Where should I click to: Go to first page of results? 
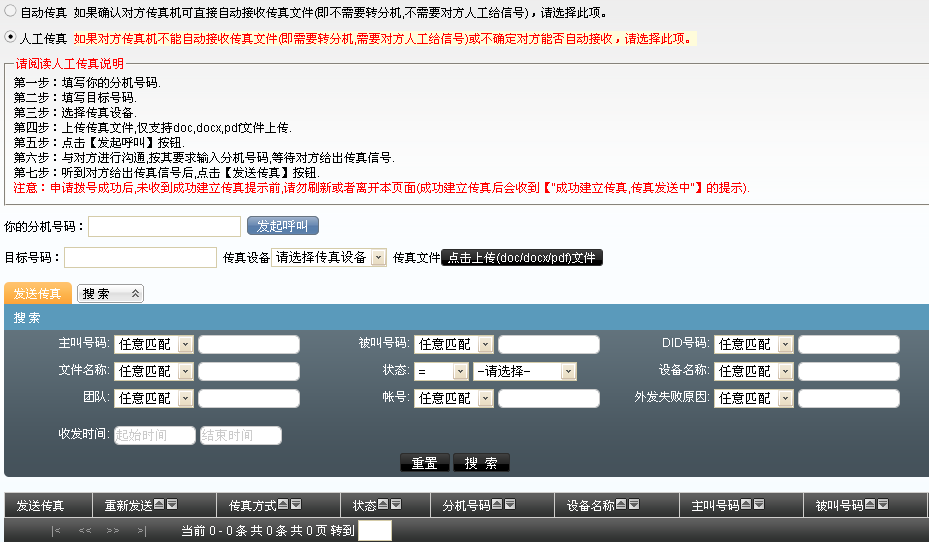click(57, 530)
